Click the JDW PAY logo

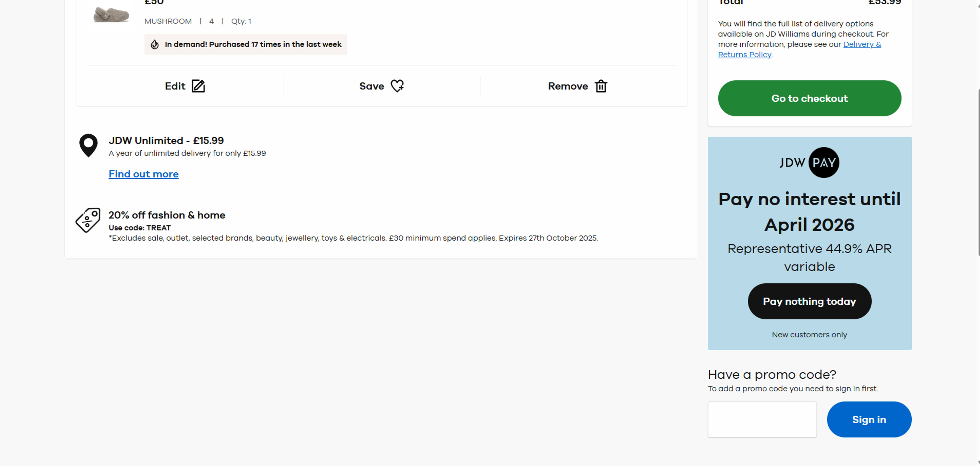click(809, 163)
